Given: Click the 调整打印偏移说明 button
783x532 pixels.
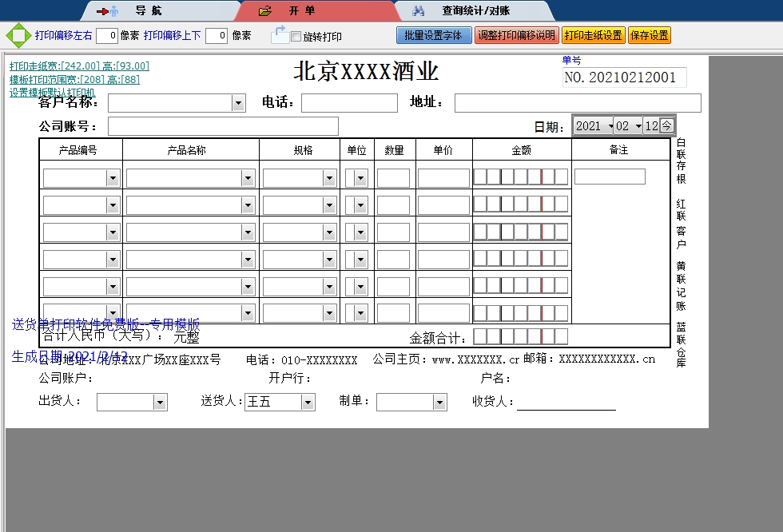Looking at the screenshot, I should pos(516,35).
